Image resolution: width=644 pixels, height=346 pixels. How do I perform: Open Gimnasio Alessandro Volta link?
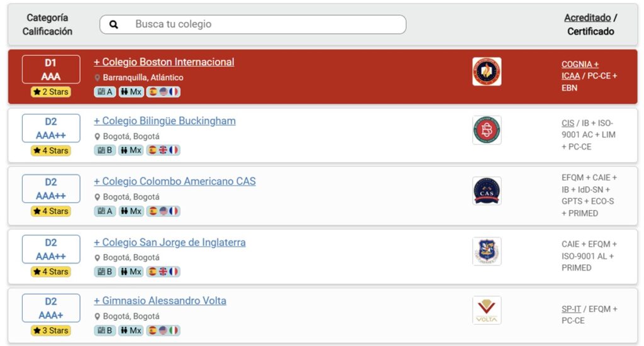click(x=160, y=301)
